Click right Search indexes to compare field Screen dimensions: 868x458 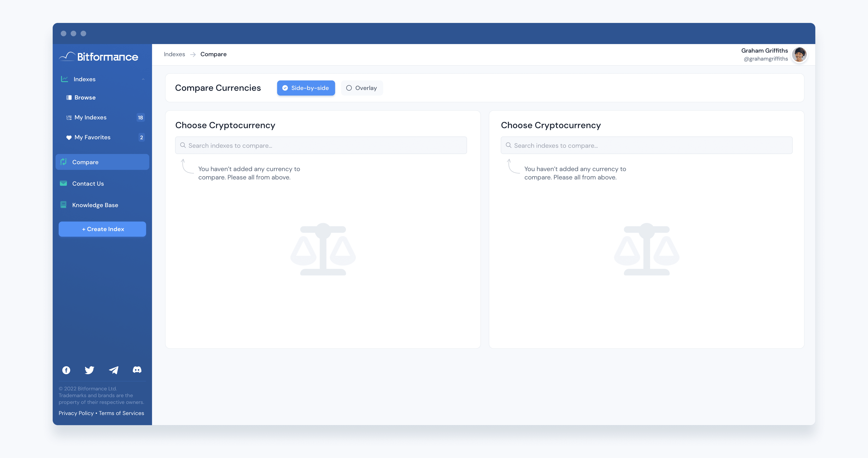tap(647, 145)
